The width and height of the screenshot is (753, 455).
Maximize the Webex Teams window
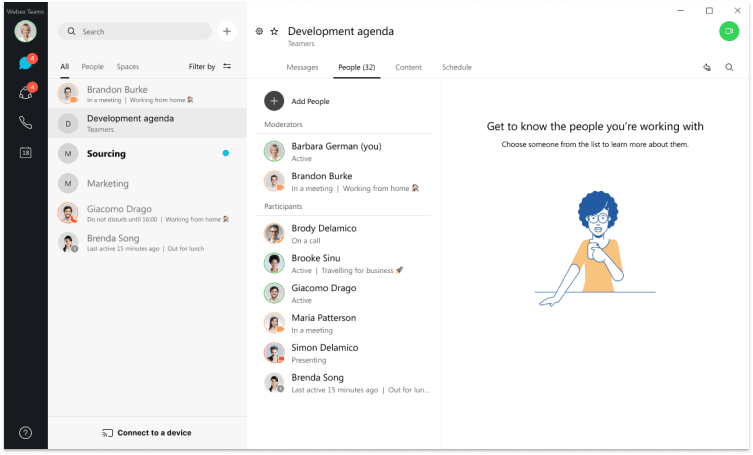709,11
